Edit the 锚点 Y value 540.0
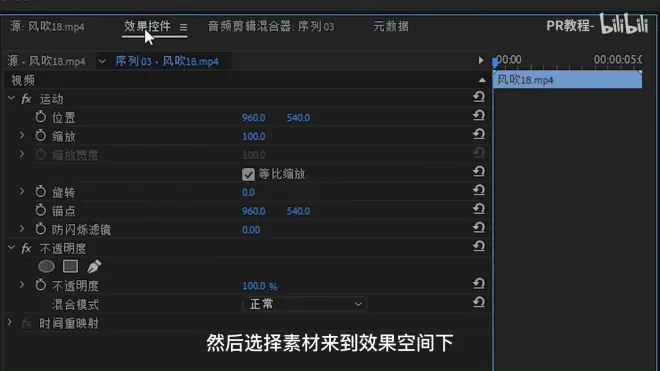The height and width of the screenshot is (371, 660). pos(298,211)
